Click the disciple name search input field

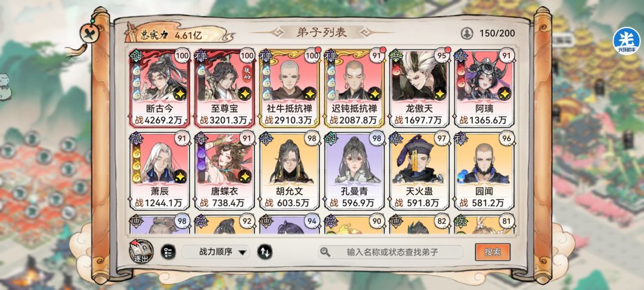pyautogui.click(x=391, y=252)
